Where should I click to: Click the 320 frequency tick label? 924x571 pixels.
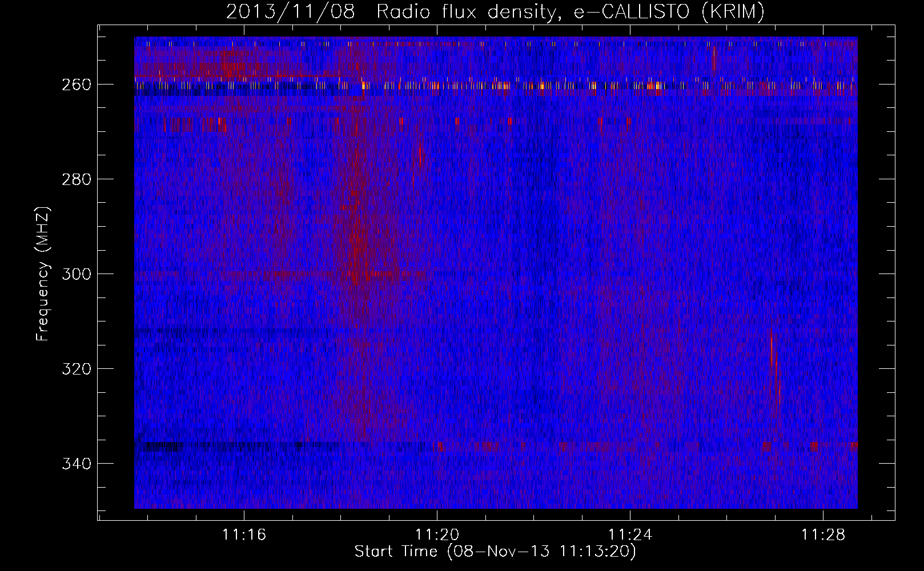(x=76, y=368)
